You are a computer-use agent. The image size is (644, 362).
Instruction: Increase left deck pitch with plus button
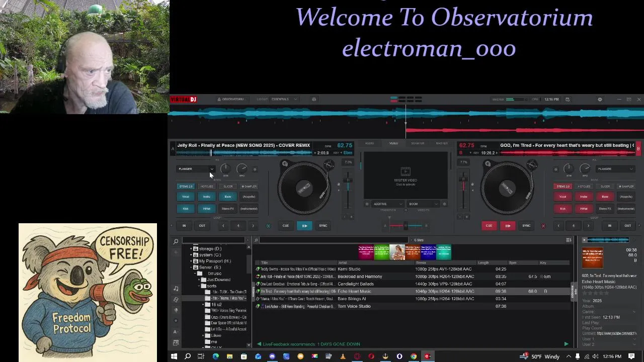coord(351,217)
